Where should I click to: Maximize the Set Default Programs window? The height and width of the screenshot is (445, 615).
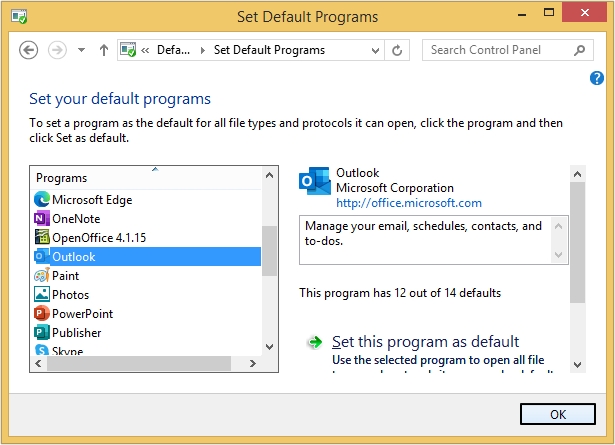tap(549, 13)
